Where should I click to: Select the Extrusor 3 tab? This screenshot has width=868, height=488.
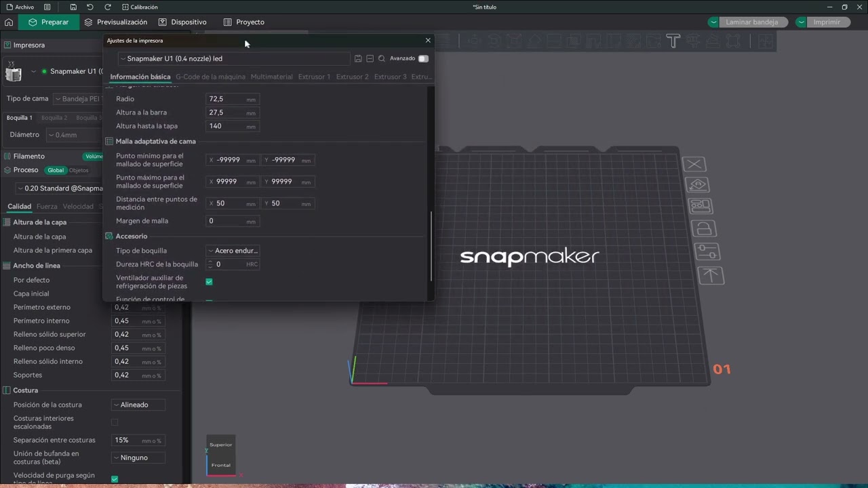[x=391, y=77]
